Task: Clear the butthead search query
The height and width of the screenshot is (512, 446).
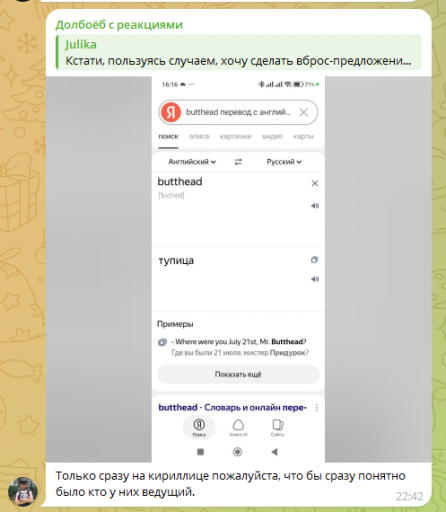Action: click(303, 112)
